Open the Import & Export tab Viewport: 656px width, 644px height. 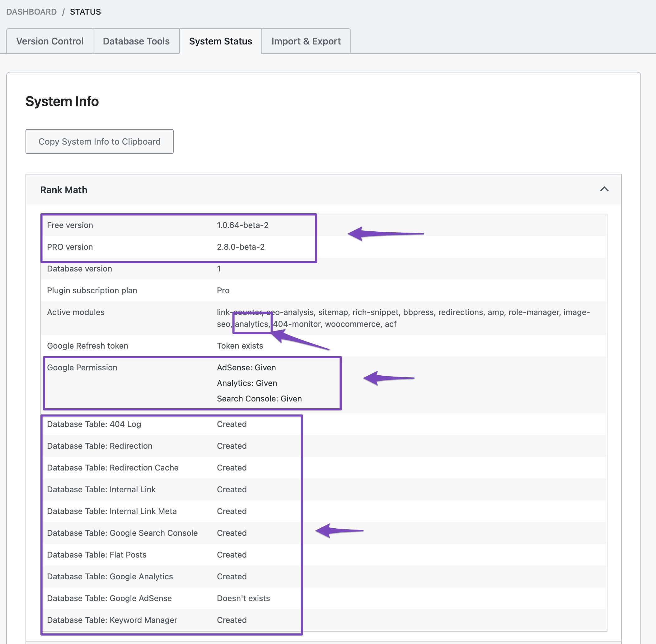point(306,41)
